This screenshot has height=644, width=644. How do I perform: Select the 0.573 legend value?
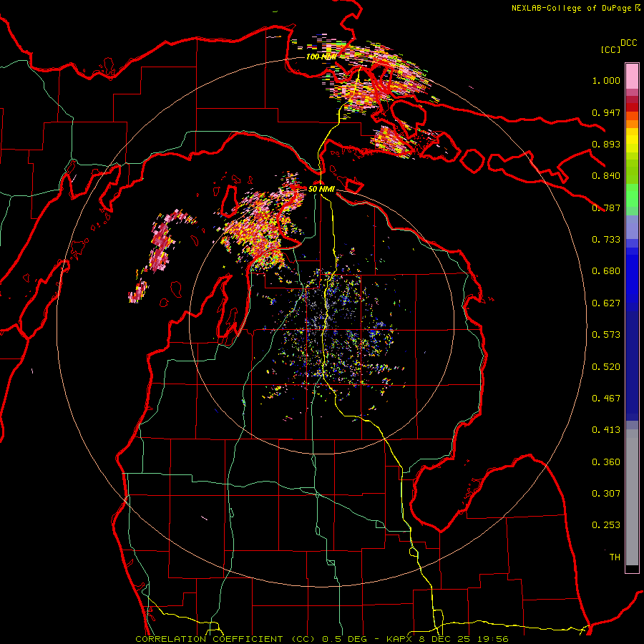pos(606,335)
